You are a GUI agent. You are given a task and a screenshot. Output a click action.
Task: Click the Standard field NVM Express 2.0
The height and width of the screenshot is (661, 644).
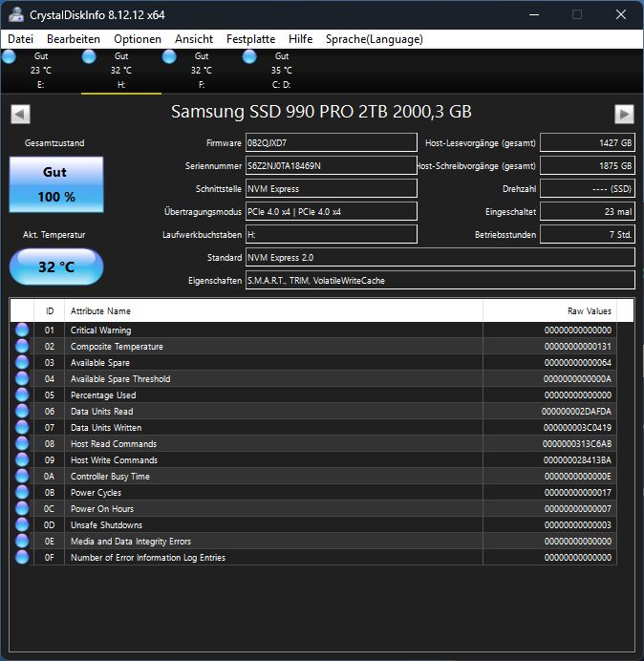coord(440,257)
